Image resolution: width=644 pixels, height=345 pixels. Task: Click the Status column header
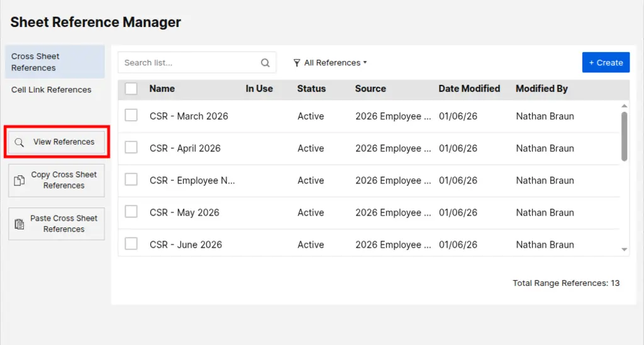pyautogui.click(x=311, y=89)
